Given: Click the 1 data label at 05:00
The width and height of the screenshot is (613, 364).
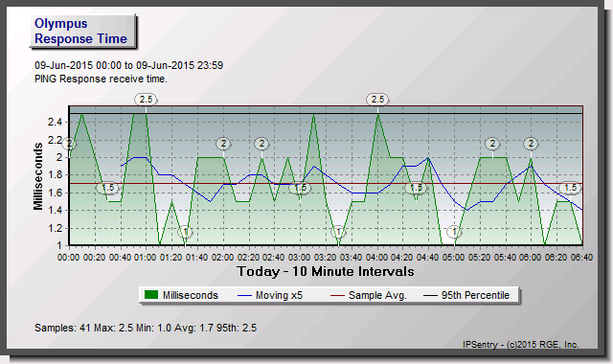Looking at the screenshot, I should (x=454, y=232).
